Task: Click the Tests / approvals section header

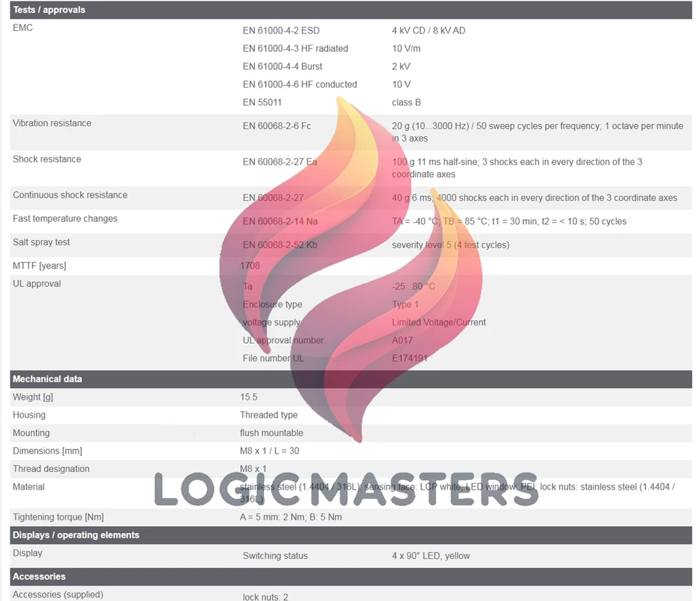Action: [351, 10]
